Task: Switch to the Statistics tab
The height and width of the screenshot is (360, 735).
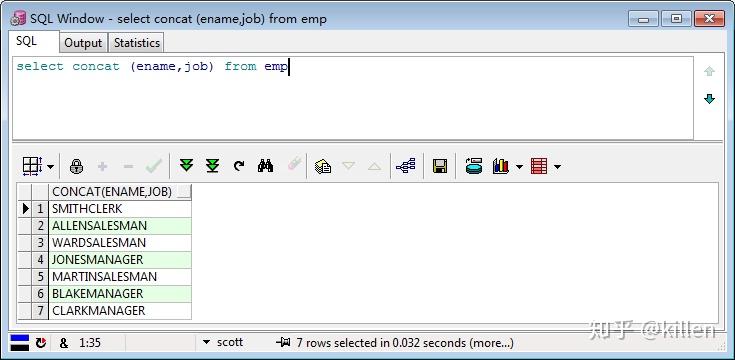Action: 136,43
